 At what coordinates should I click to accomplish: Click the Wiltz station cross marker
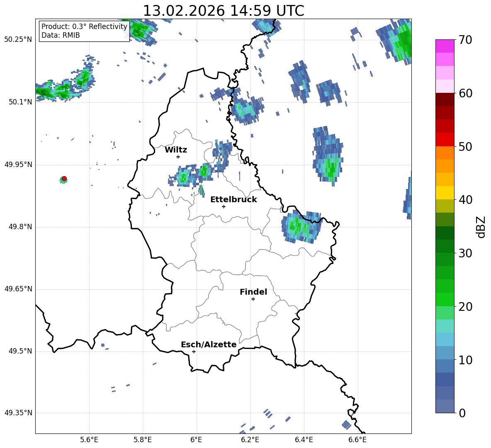(178, 157)
